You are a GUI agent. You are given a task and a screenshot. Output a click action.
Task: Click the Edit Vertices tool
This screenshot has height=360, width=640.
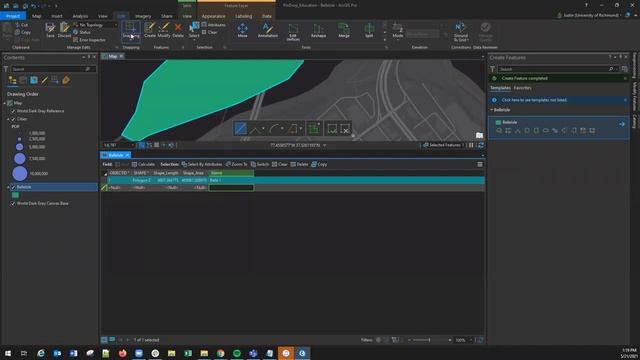tap(293, 32)
